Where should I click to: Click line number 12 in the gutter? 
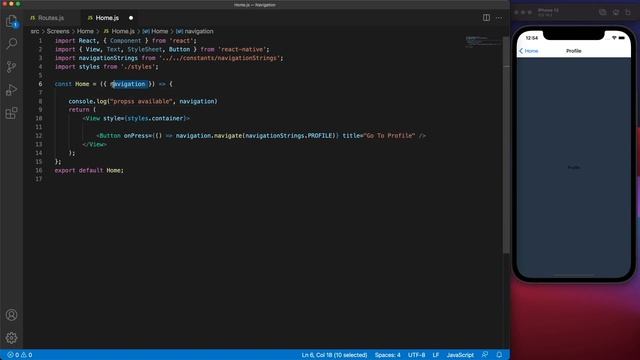(38, 136)
